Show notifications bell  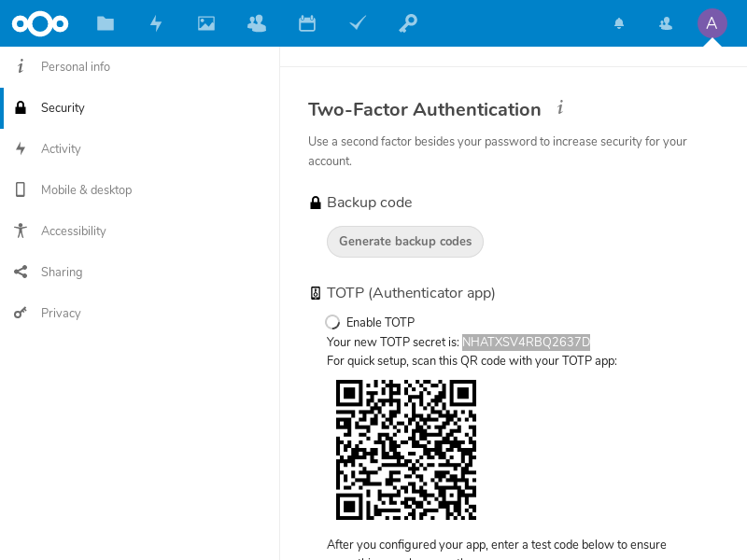coord(619,23)
